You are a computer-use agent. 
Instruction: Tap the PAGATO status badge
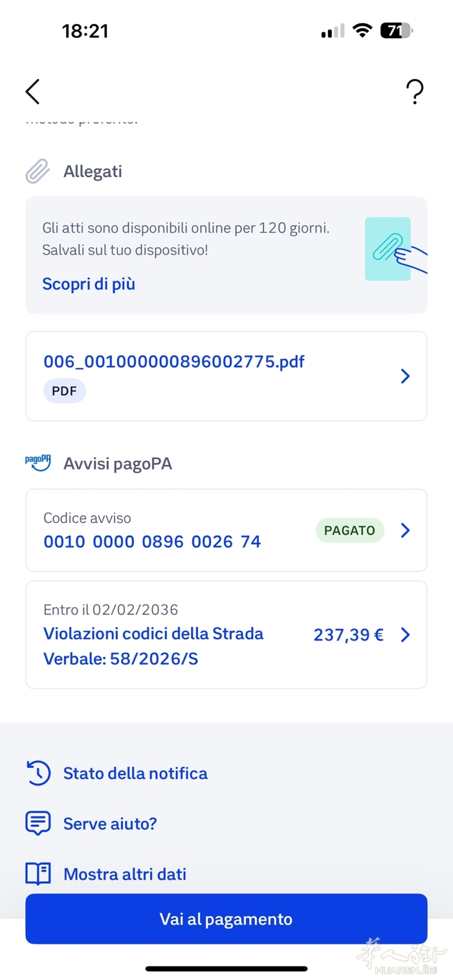tap(349, 530)
